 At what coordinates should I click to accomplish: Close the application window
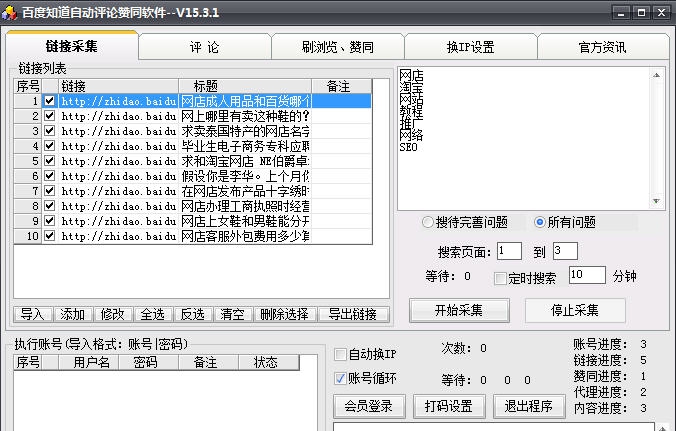(x=661, y=13)
